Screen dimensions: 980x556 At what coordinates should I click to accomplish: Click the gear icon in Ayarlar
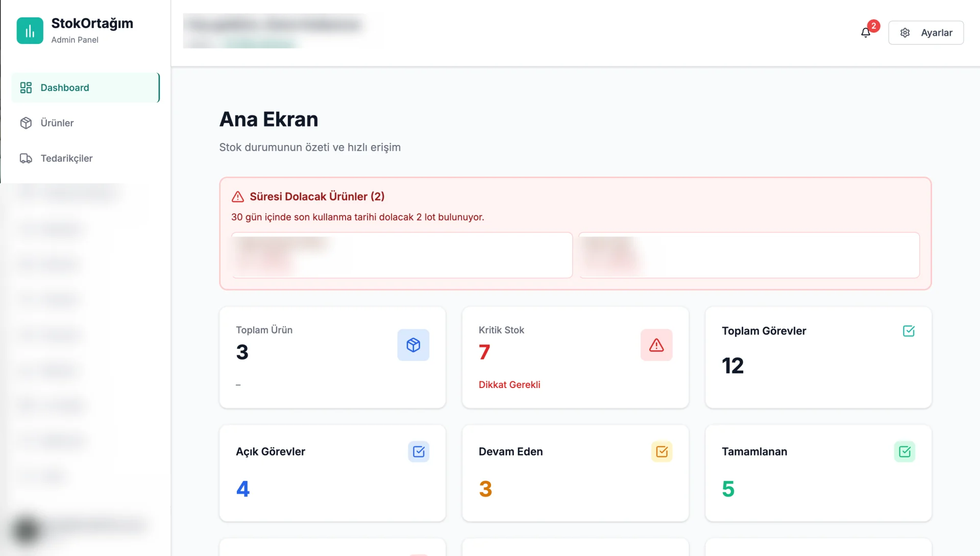point(905,33)
